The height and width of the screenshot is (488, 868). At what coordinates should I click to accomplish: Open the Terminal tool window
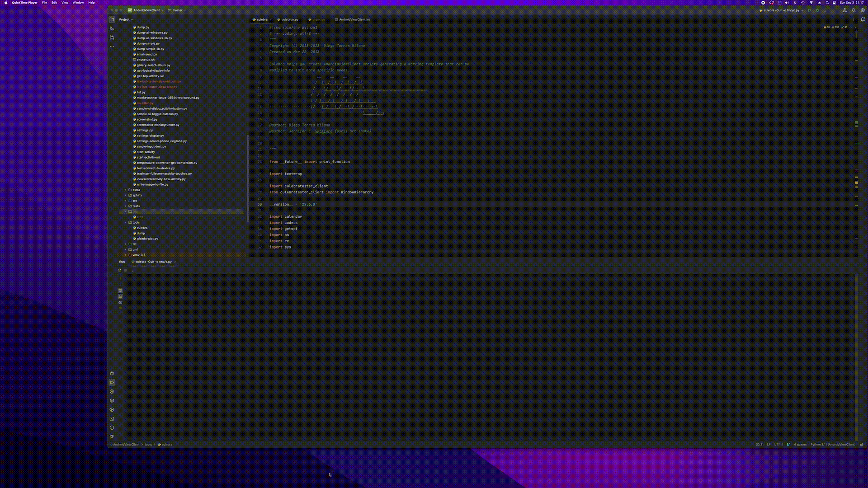coord(112,419)
